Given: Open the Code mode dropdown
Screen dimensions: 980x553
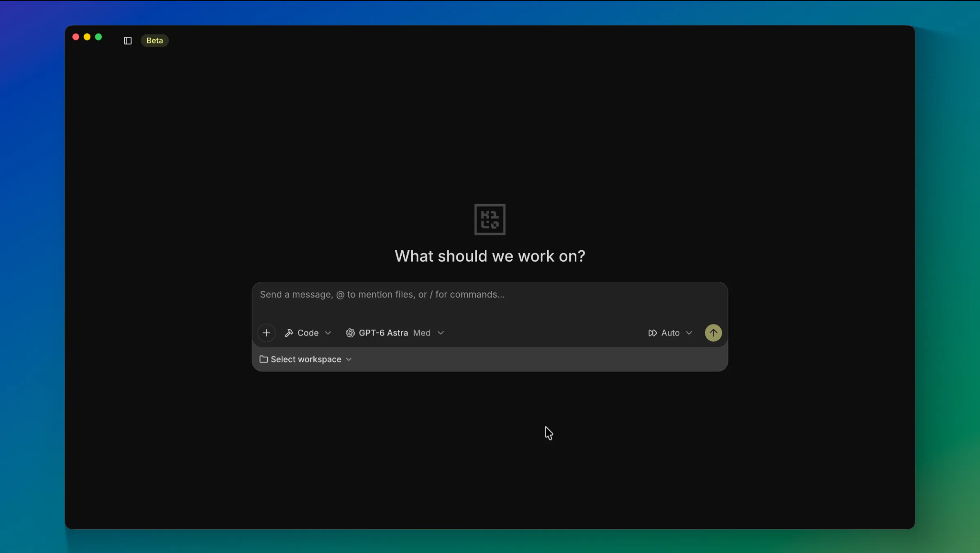Looking at the screenshot, I should tap(308, 333).
